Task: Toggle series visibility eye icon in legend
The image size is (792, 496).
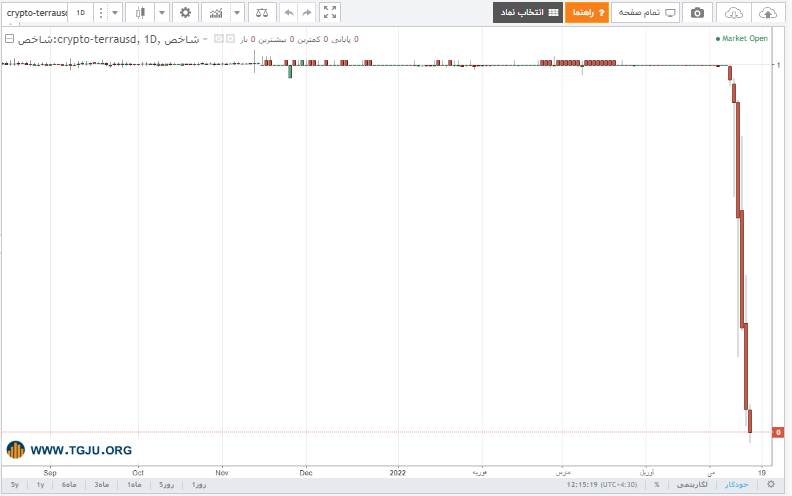Action: [x=219, y=38]
